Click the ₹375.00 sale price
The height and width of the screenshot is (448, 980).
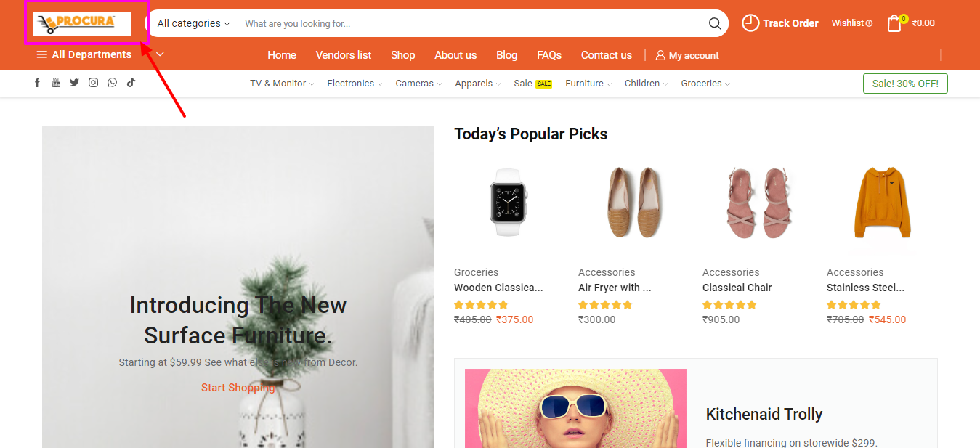click(514, 319)
